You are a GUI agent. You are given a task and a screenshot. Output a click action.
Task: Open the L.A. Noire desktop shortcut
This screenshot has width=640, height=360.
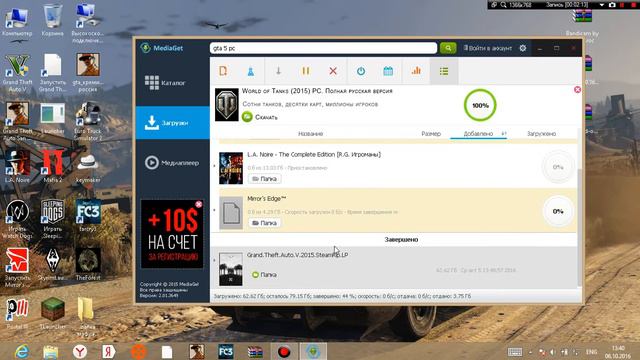pyautogui.click(x=17, y=166)
